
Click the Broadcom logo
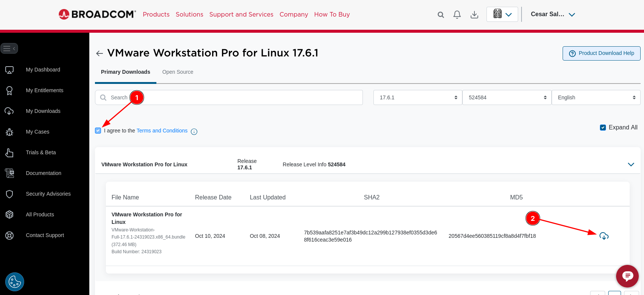click(x=97, y=14)
